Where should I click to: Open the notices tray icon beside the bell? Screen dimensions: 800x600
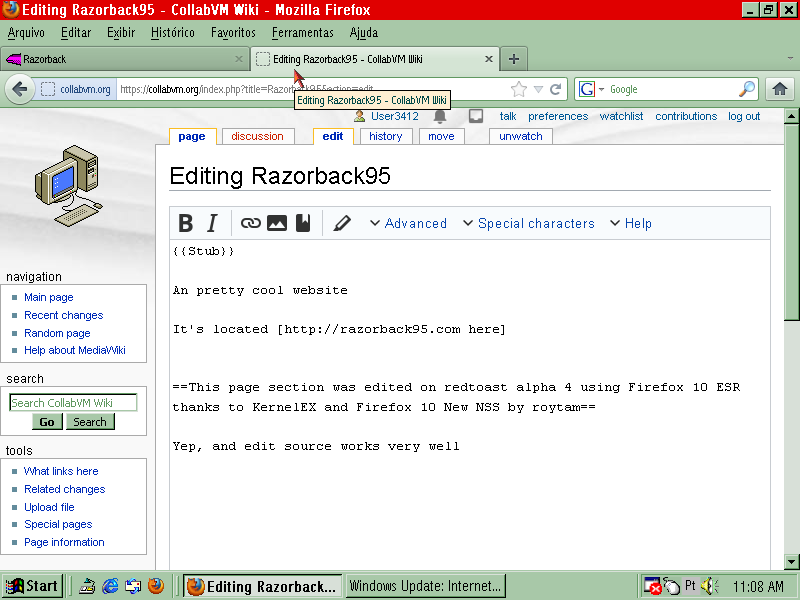pos(476,116)
